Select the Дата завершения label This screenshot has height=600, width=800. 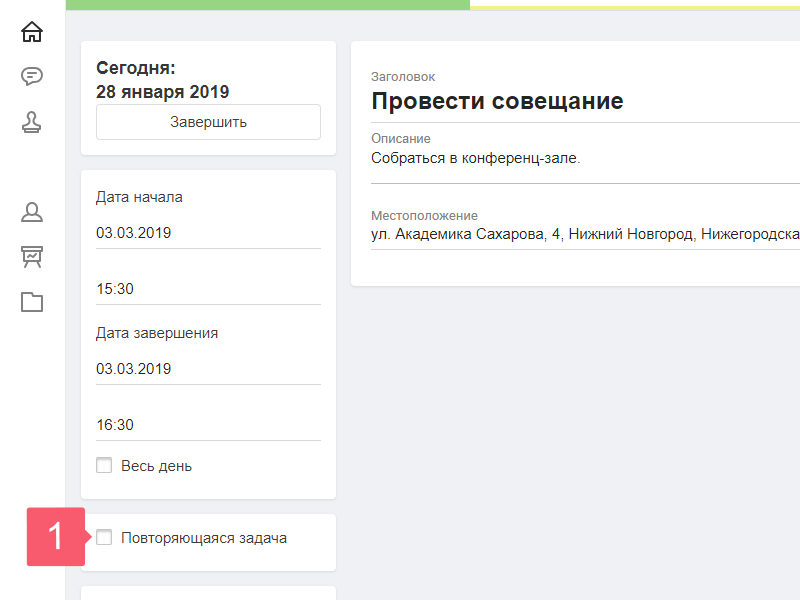pos(157,333)
